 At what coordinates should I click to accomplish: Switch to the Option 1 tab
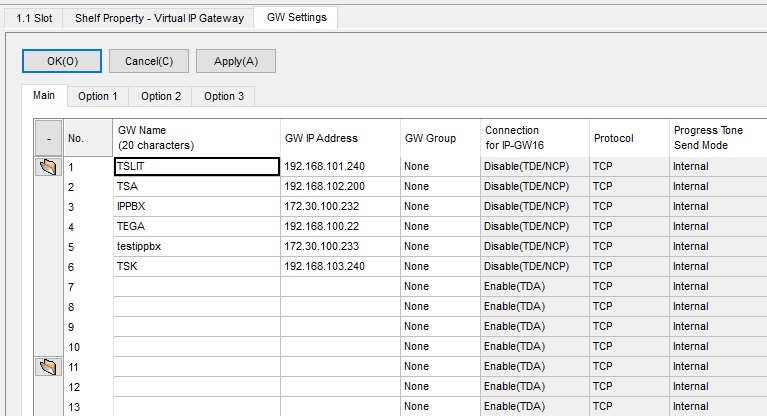[x=98, y=96]
